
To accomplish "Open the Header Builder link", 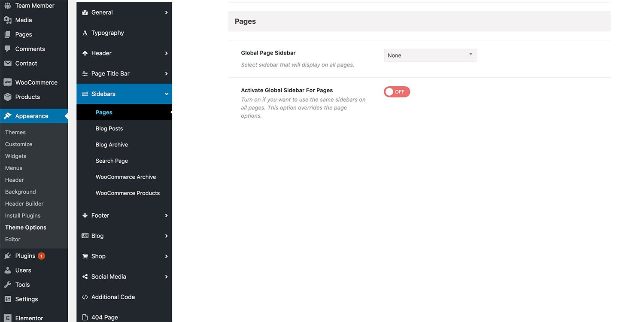I will (x=24, y=204).
